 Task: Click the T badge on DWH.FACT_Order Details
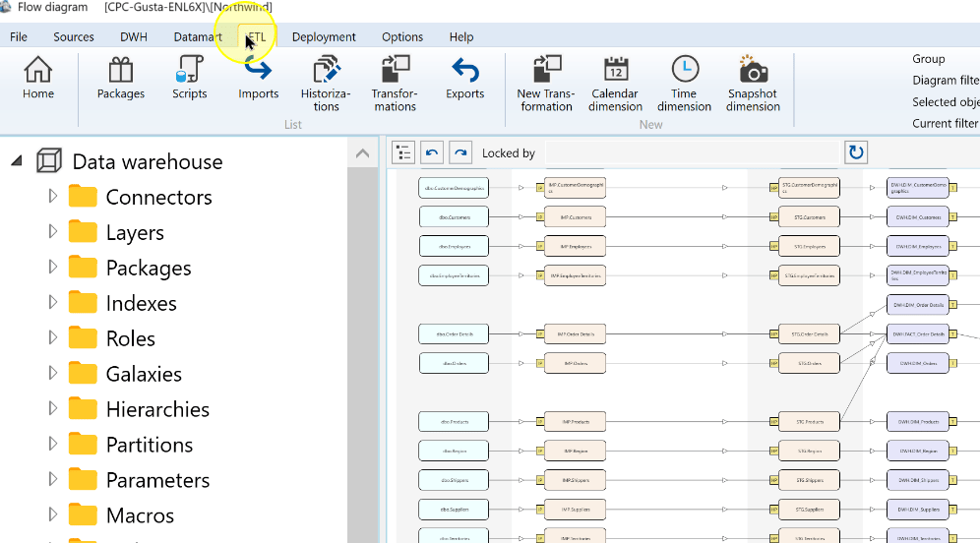(x=953, y=334)
